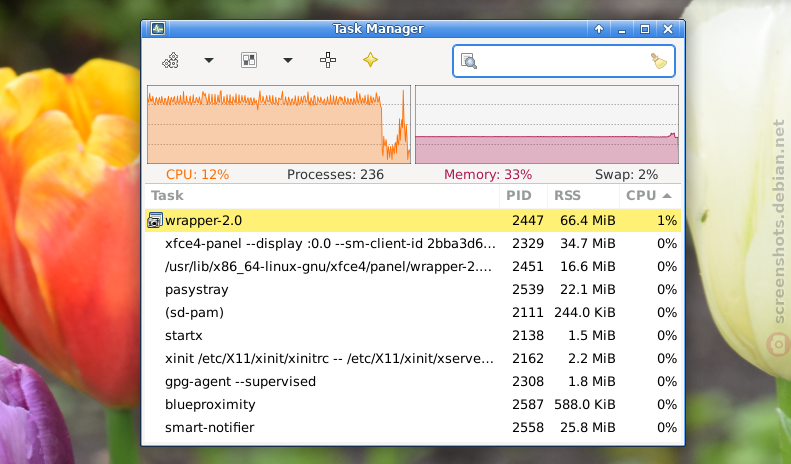This screenshot has width=791, height=464.
Task: Select the /usr/lib/x86_64-linux-gnu wrapper process
Action: (413, 266)
